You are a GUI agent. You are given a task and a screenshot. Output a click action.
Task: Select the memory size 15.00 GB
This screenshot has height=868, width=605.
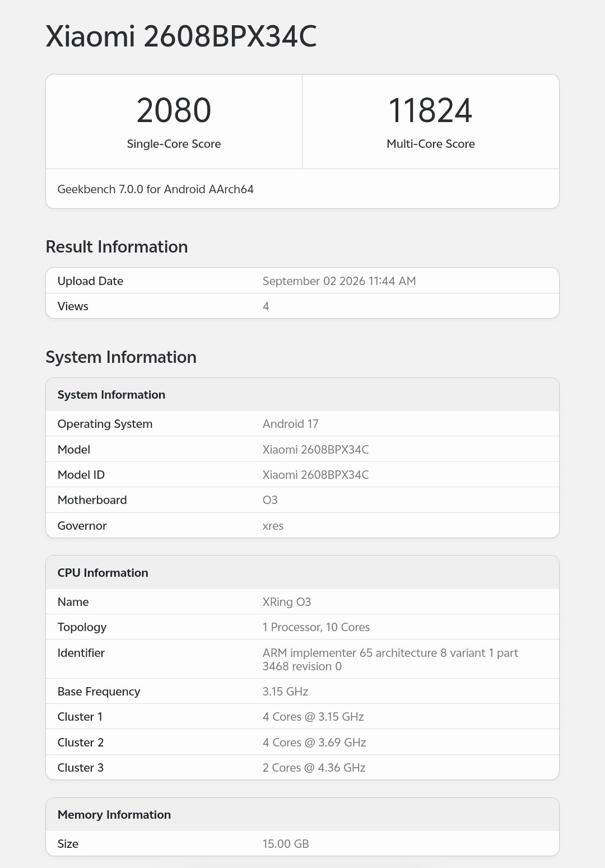pyautogui.click(x=286, y=844)
